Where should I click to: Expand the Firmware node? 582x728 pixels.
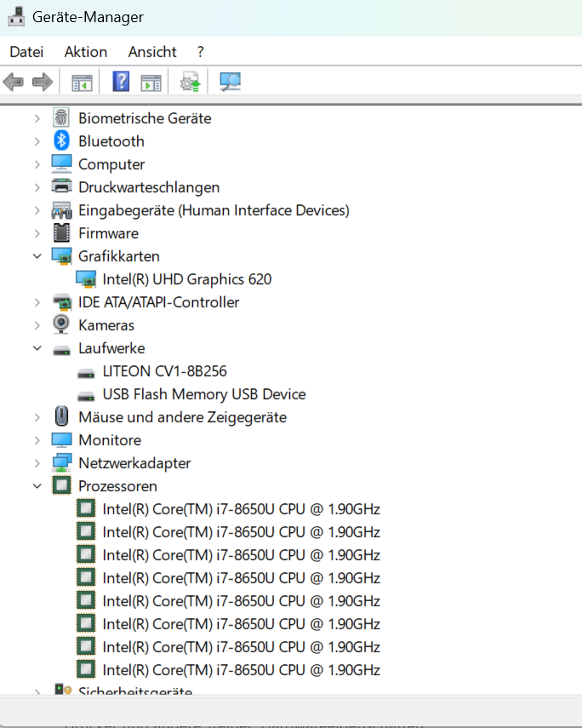pyautogui.click(x=37, y=233)
